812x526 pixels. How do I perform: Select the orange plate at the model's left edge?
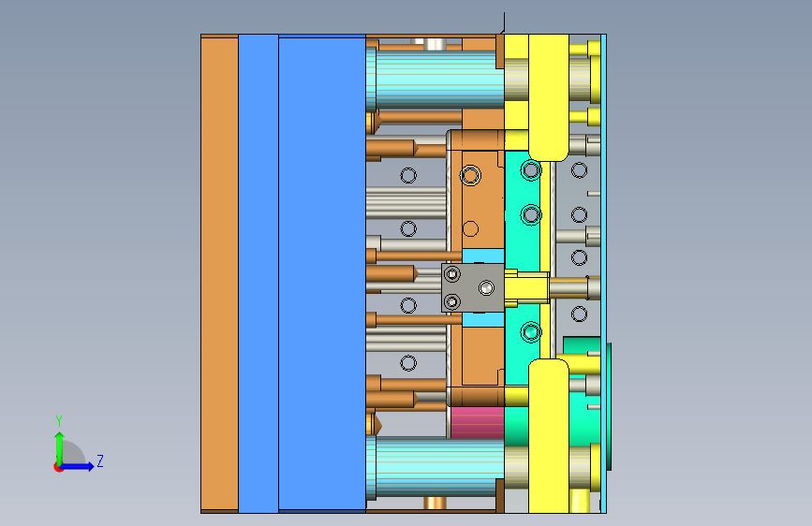(219, 273)
